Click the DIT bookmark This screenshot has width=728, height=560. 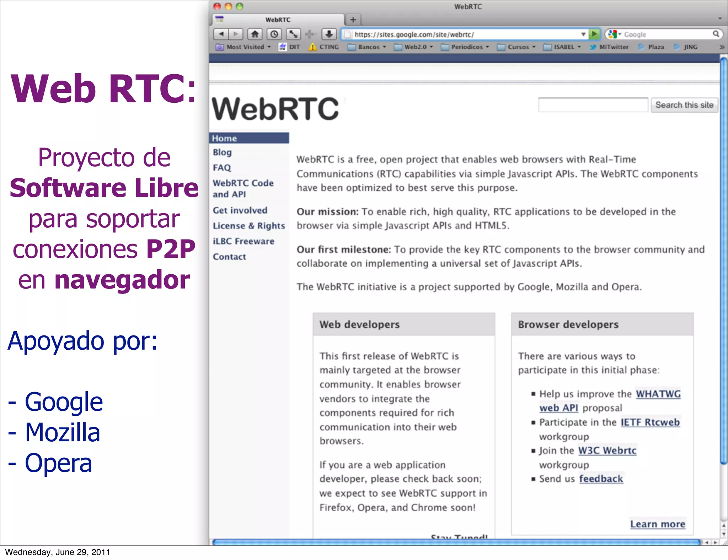click(x=290, y=47)
